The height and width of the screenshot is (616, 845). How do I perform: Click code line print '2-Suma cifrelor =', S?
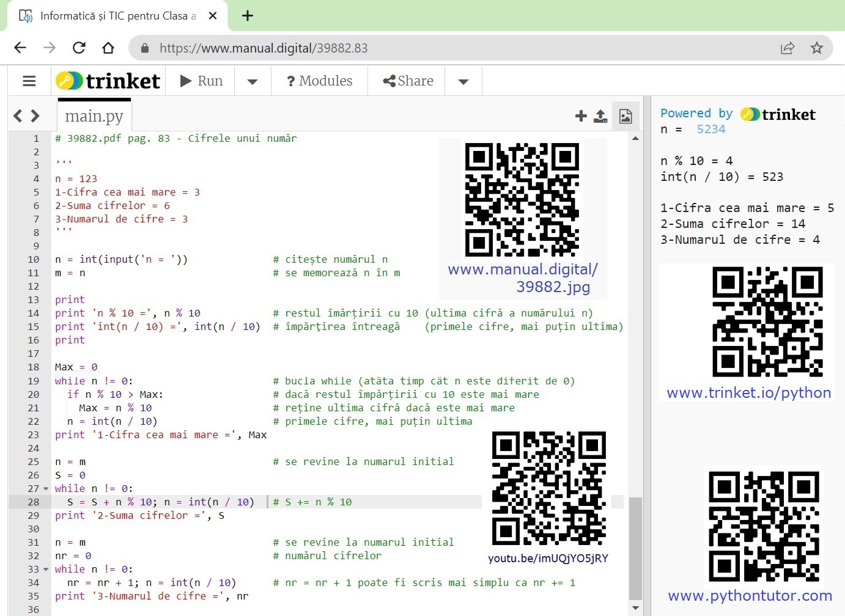[x=139, y=516]
